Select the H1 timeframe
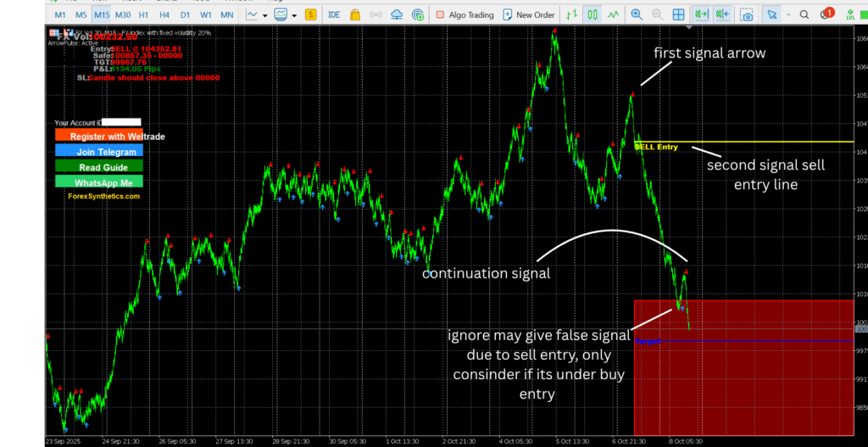 (x=143, y=14)
